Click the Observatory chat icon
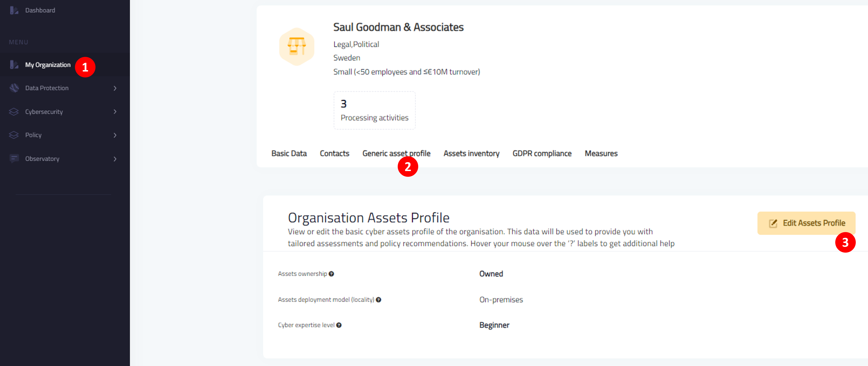The height and width of the screenshot is (366, 868). 14,159
